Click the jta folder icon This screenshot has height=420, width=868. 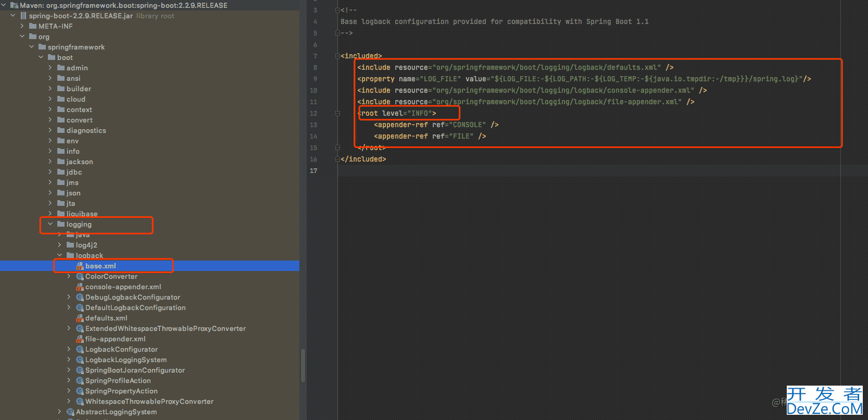pos(61,203)
